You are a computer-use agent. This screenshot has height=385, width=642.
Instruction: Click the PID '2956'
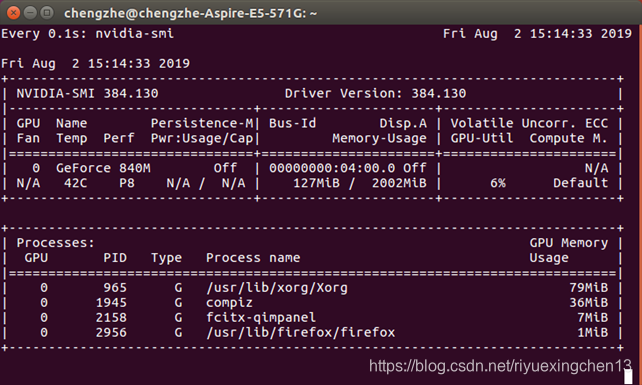(x=111, y=333)
